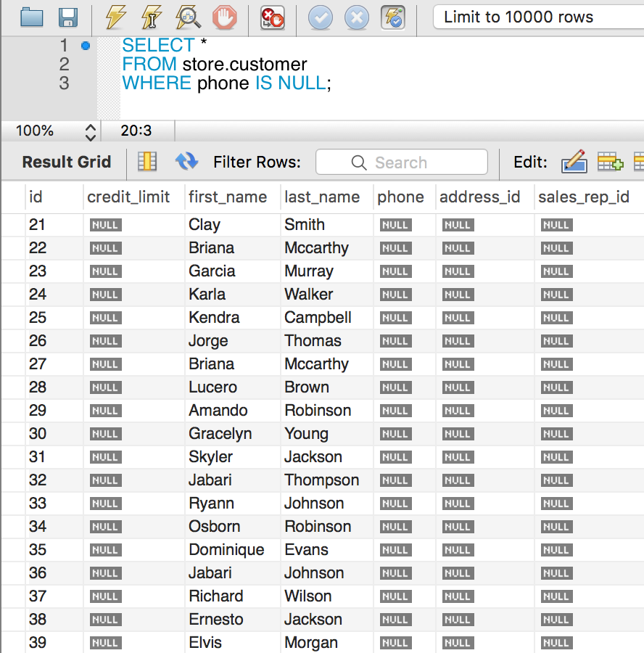This screenshot has width=644, height=653.
Task: Select last name Morgan cell
Action: (327, 643)
